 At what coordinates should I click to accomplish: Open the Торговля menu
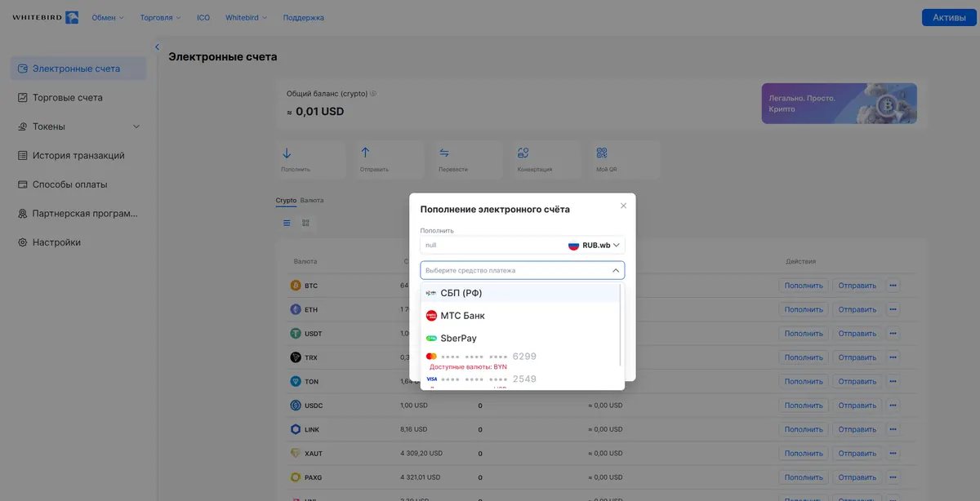point(160,17)
